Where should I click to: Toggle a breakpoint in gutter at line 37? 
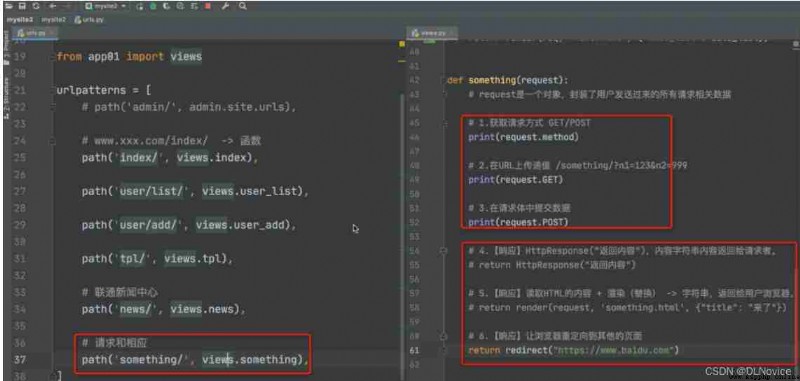pyautogui.click(x=38, y=360)
